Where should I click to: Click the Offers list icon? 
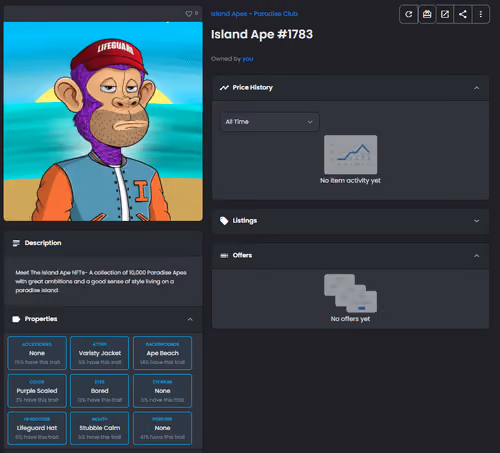[224, 256]
